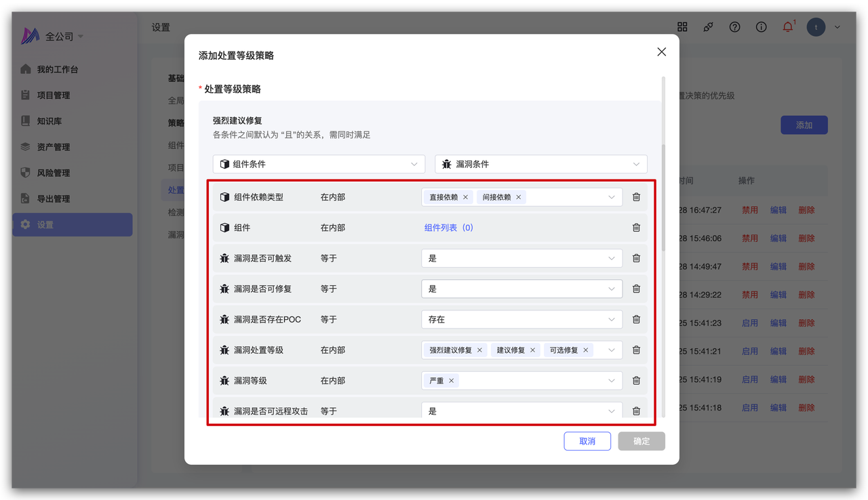Remove the 直接依赖 tag

click(x=465, y=197)
